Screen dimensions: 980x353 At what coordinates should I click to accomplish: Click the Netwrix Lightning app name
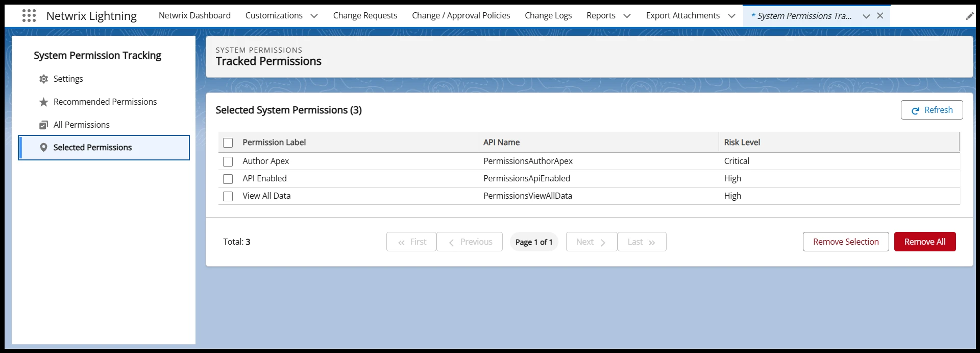[x=91, y=16]
